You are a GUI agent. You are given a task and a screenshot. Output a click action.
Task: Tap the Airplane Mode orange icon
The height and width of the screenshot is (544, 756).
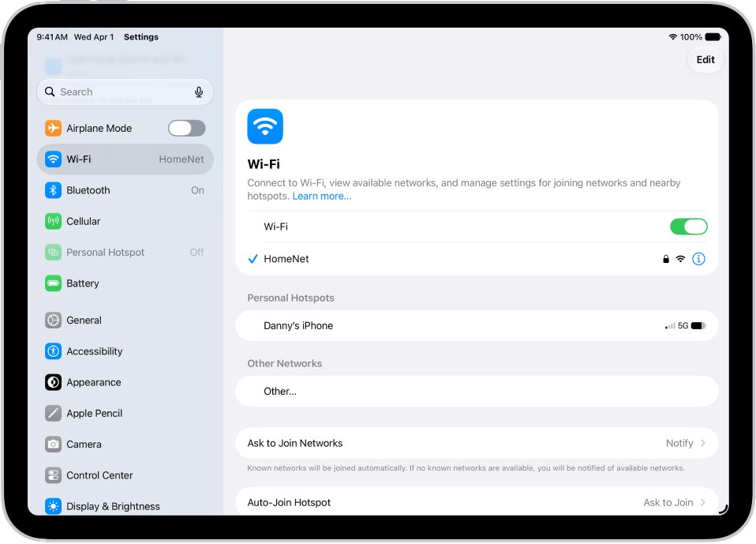click(53, 128)
